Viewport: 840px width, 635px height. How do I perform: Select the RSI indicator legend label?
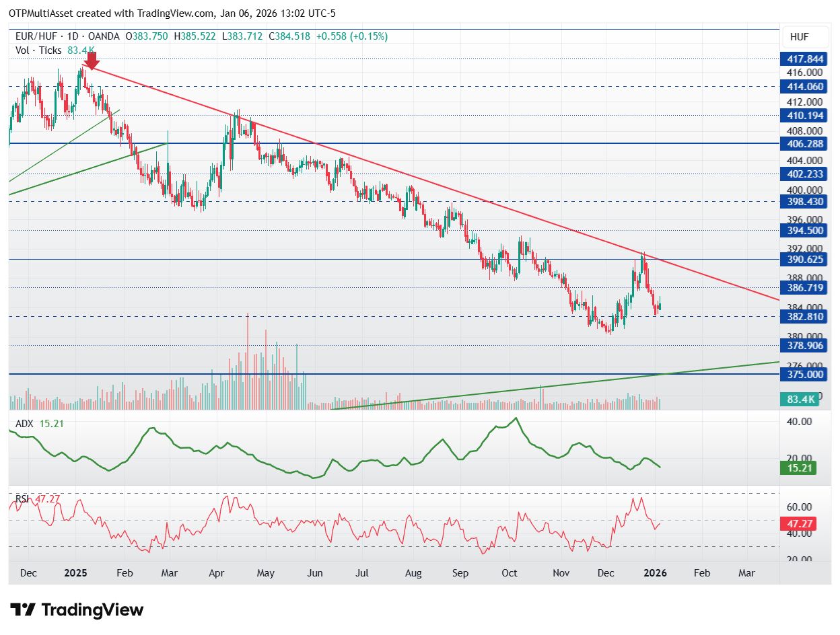pos(24,498)
